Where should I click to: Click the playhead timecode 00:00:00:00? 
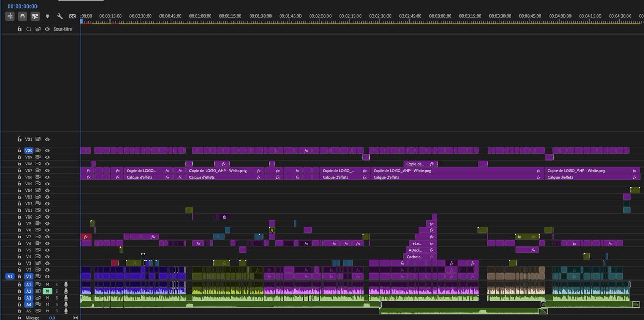point(23,6)
